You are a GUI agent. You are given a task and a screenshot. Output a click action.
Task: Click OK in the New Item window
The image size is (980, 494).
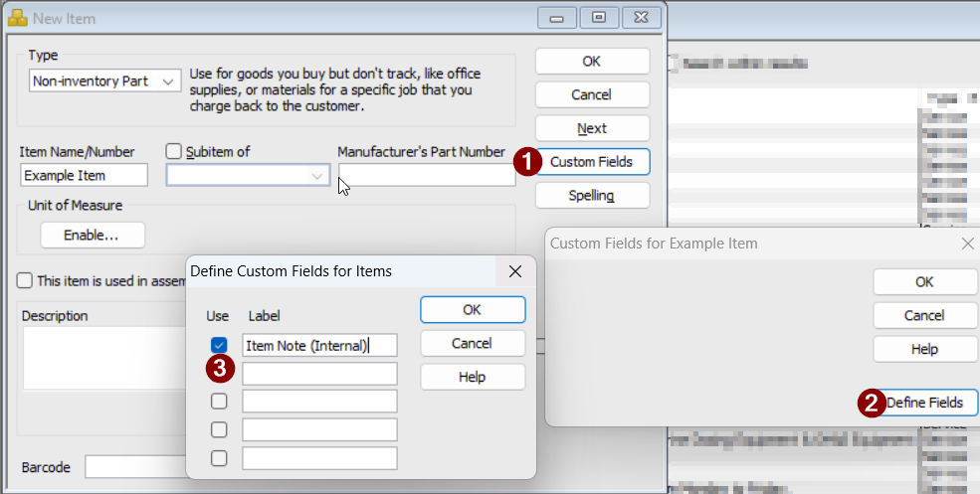point(592,62)
